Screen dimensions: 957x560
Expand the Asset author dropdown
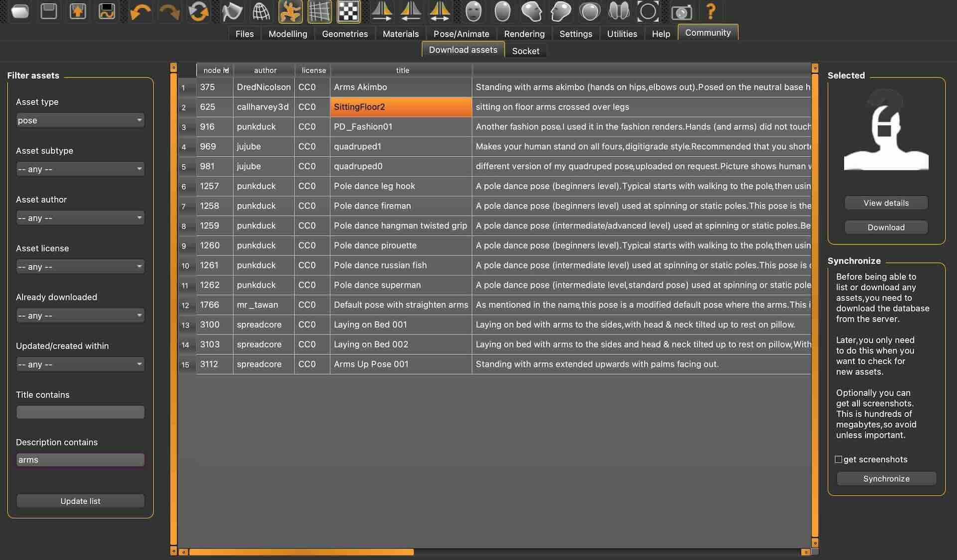click(x=80, y=218)
